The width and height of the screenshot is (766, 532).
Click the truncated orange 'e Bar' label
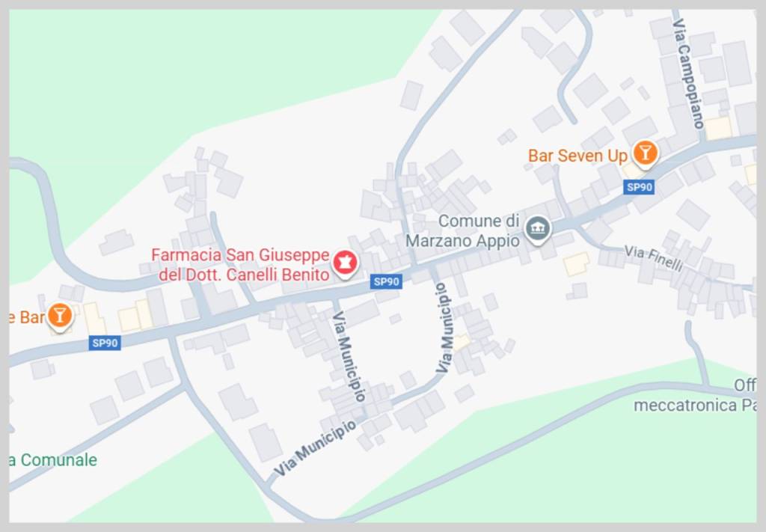(27, 317)
